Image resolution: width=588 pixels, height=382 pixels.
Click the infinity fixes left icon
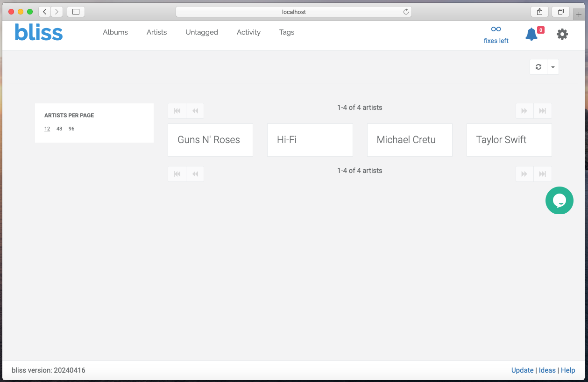(x=496, y=29)
